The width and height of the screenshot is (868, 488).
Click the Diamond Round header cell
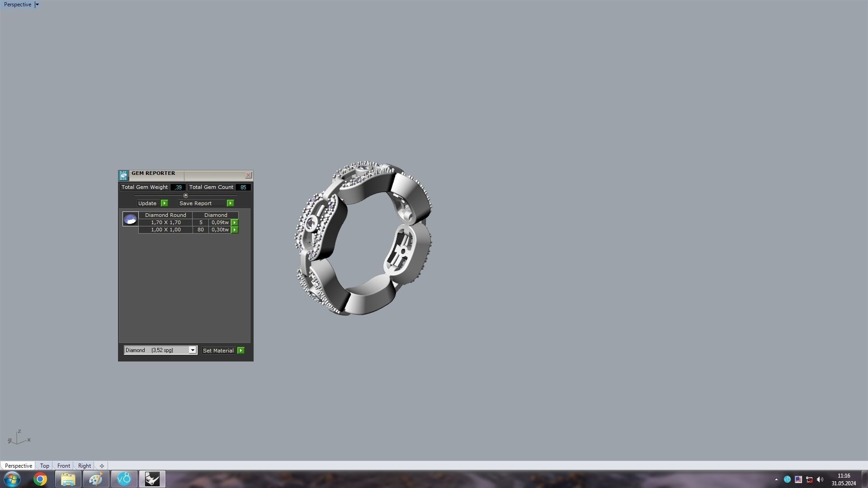point(165,215)
